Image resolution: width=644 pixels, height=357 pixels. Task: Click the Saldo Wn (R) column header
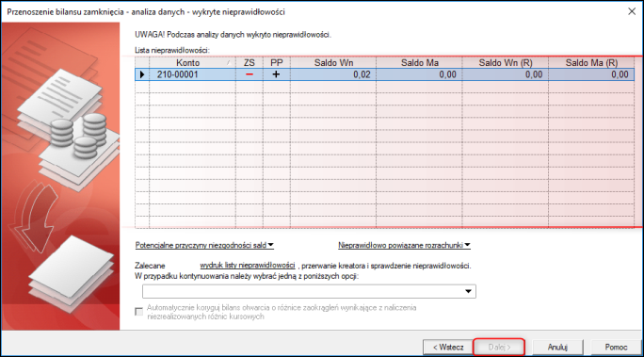point(506,62)
